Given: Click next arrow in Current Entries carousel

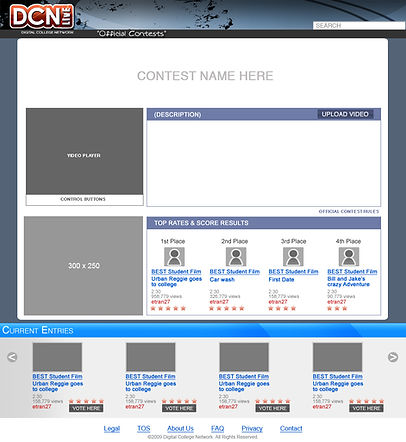Looking at the screenshot, I should (393, 357).
